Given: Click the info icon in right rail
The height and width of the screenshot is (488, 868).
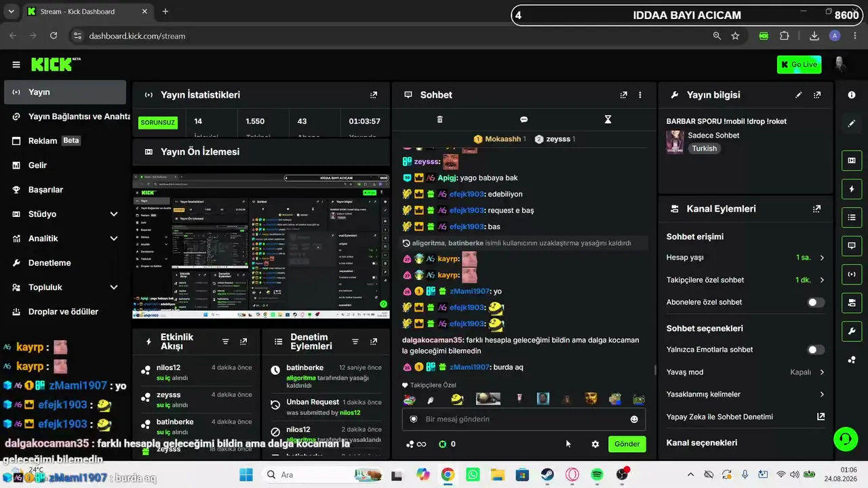Looking at the screenshot, I should tap(852, 95).
